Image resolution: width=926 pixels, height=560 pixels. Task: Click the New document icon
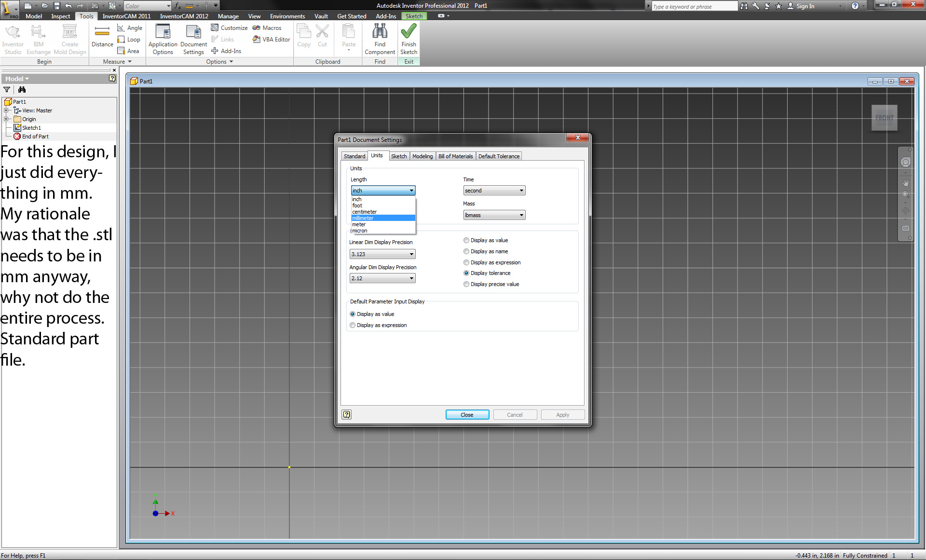click(x=28, y=6)
